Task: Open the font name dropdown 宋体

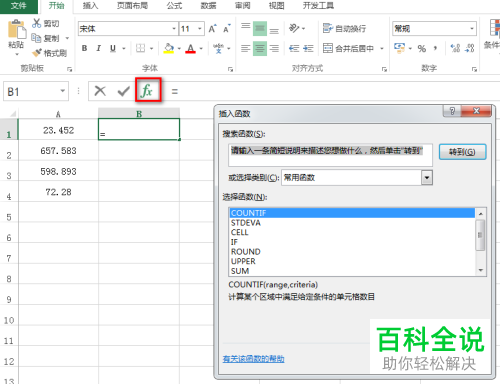Action: coord(174,29)
